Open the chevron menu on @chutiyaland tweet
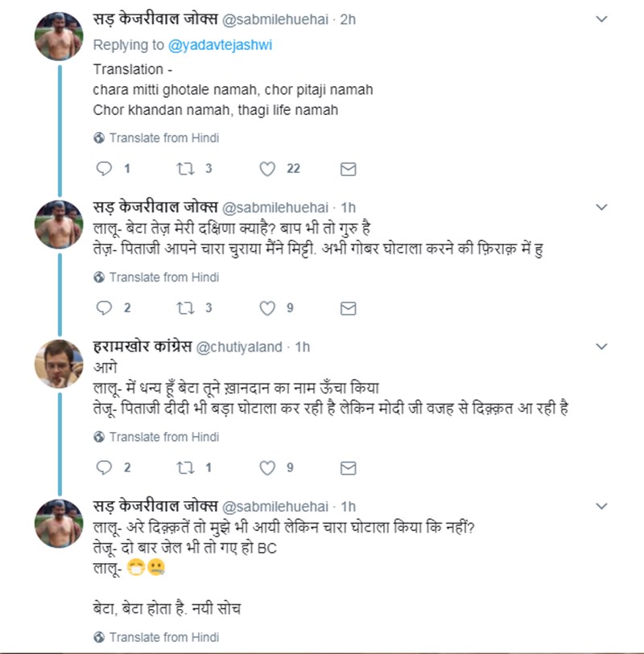644x654 pixels. click(601, 347)
